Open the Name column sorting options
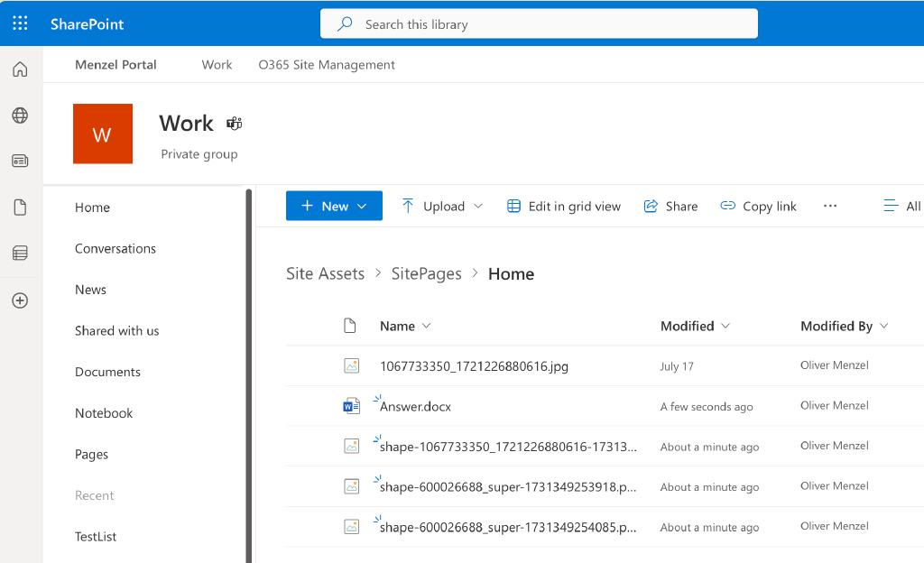 [425, 326]
